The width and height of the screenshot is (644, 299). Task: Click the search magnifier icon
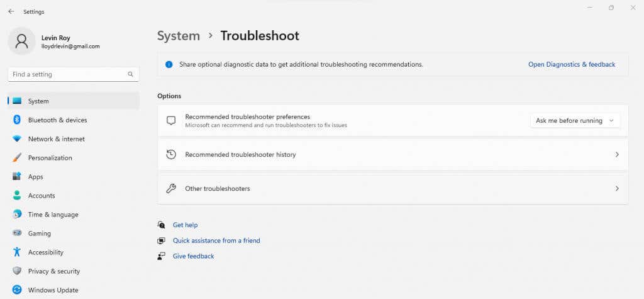(130, 74)
